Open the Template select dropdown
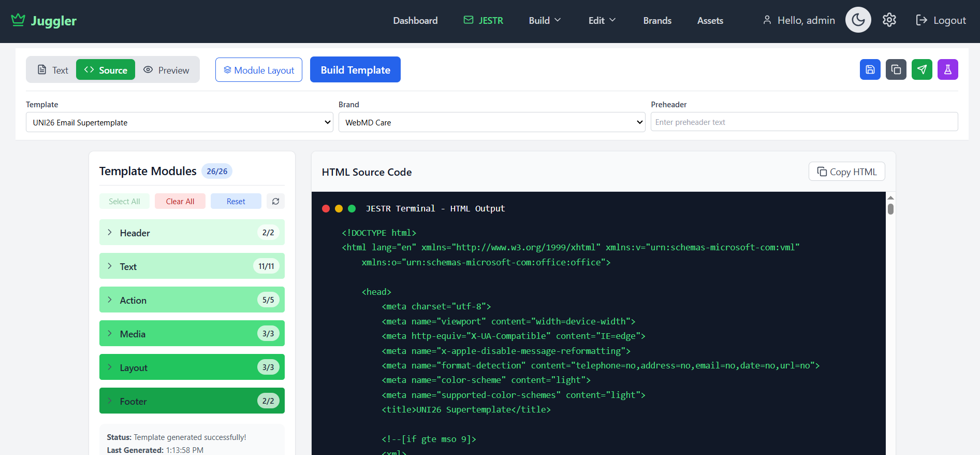This screenshot has height=455, width=980. pos(179,122)
